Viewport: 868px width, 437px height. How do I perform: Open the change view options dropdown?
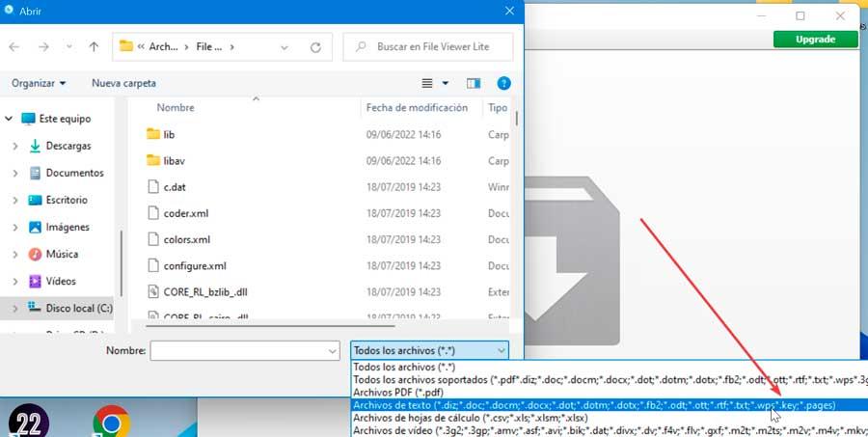pyautogui.click(x=446, y=84)
